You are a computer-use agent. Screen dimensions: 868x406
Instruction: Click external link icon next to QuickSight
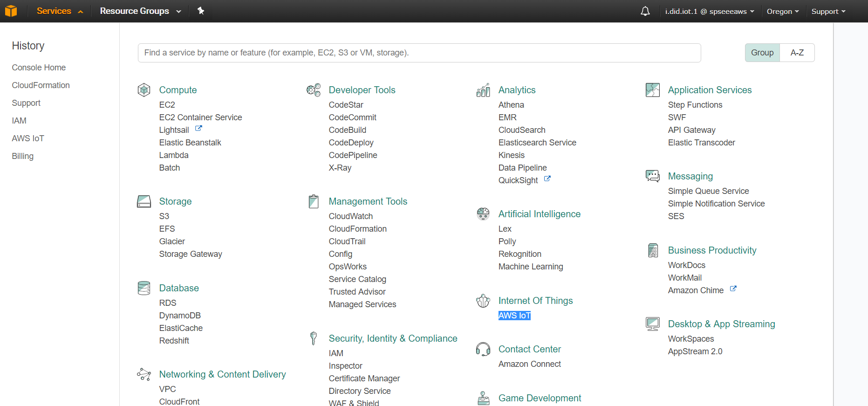pyautogui.click(x=547, y=179)
